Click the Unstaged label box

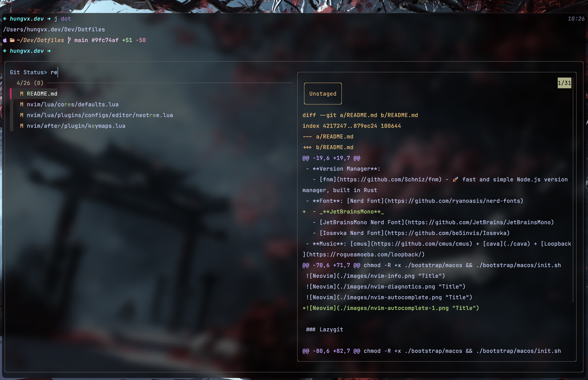click(x=323, y=94)
